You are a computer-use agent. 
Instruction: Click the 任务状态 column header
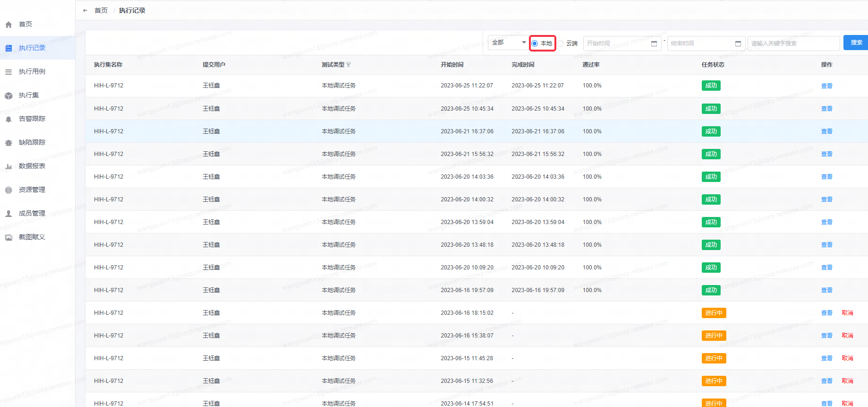(x=713, y=65)
